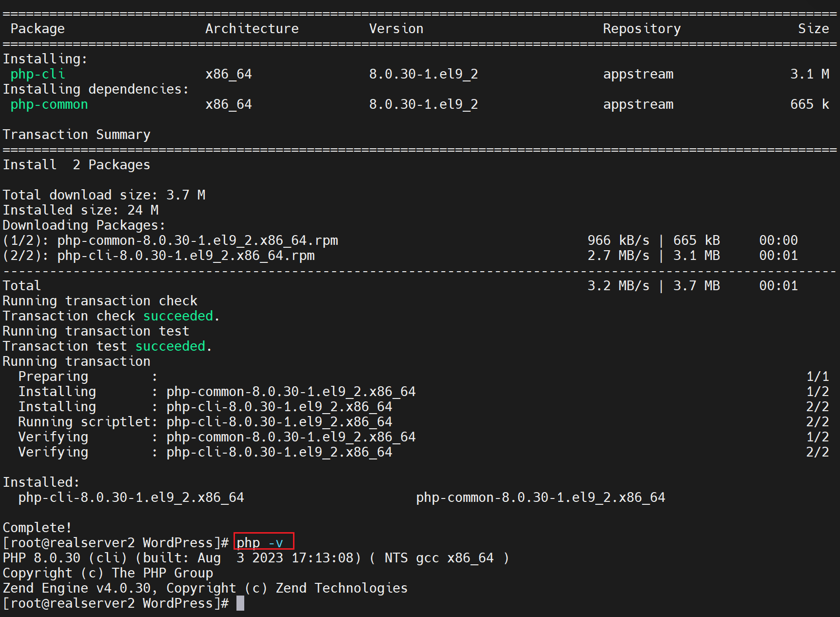Click the Running scriptlet line
This screenshot has width=840, height=617.
tap(205, 422)
